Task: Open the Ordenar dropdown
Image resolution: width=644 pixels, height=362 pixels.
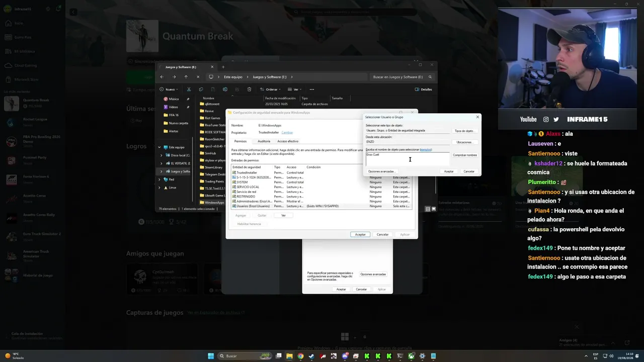Action: (x=270, y=89)
